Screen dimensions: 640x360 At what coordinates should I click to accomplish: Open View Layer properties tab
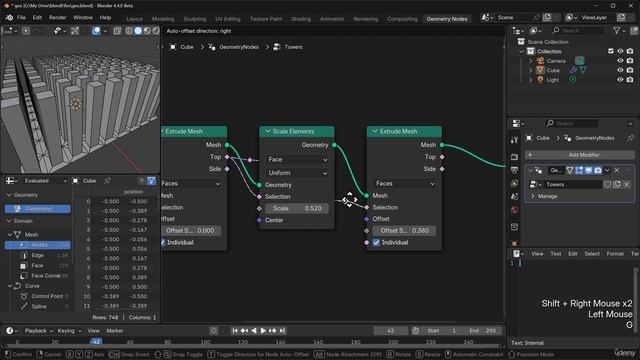click(514, 183)
